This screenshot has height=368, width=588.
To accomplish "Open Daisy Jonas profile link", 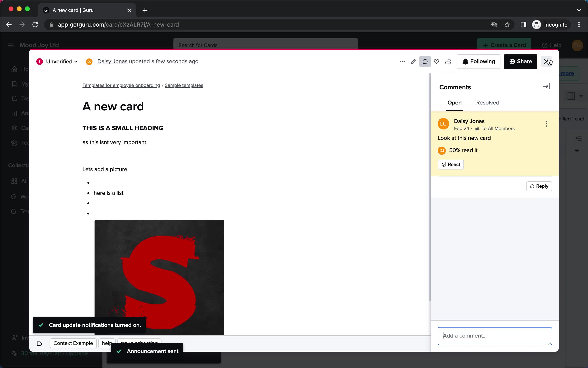I will (x=112, y=62).
